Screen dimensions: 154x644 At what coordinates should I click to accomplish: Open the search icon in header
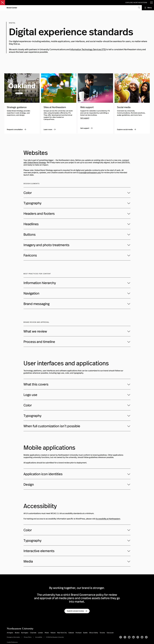coord(139,7)
